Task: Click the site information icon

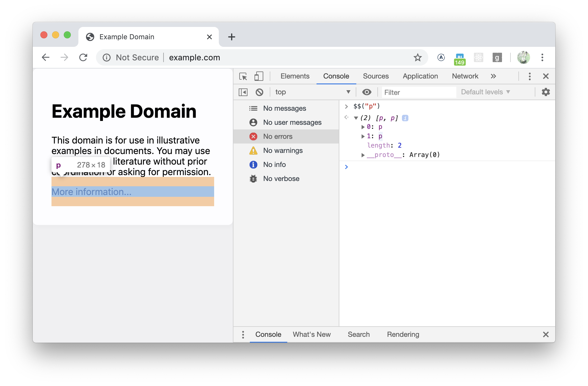Action: (106, 57)
